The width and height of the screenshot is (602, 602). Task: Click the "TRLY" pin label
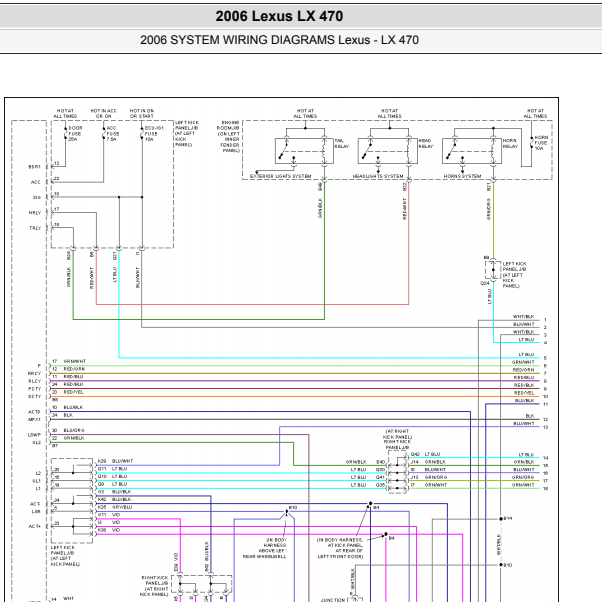(35, 228)
